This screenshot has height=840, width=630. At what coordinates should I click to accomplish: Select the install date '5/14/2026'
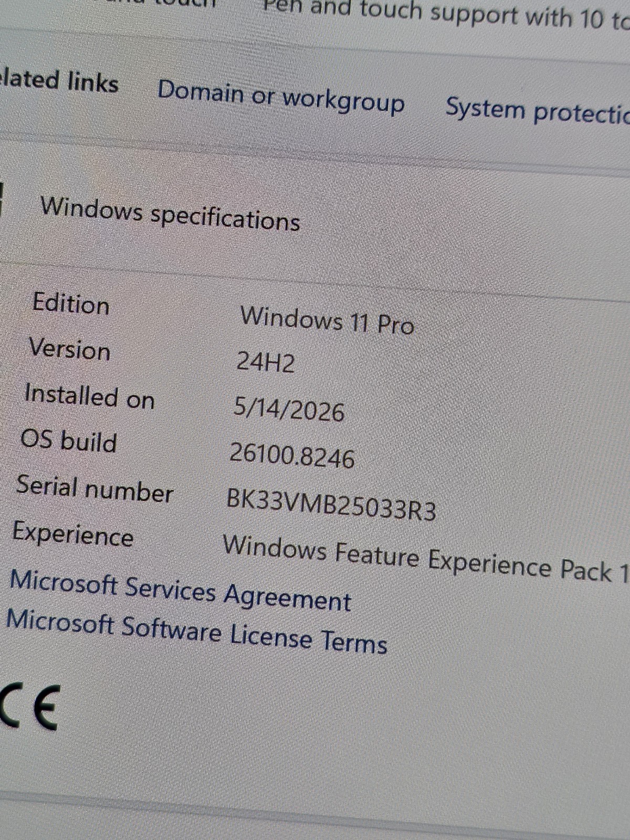point(289,408)
